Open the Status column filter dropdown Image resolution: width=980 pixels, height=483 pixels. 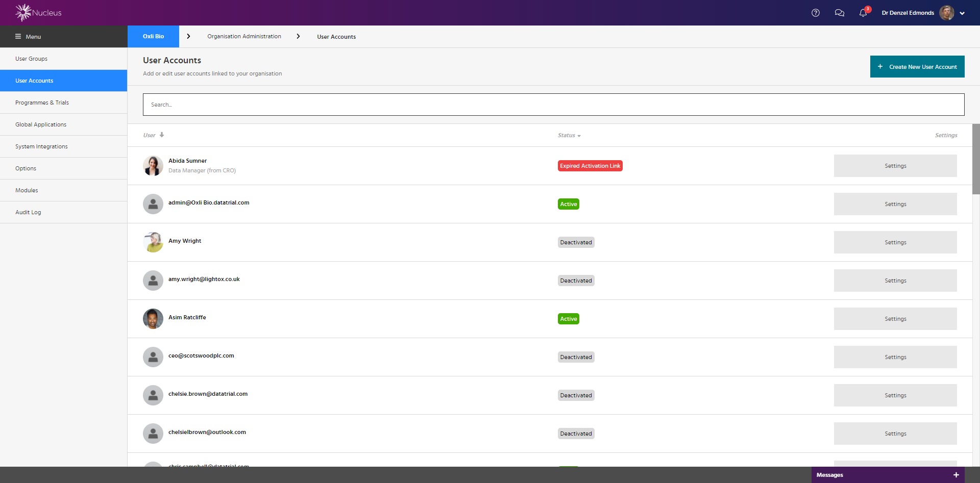(x=579, y=136)
